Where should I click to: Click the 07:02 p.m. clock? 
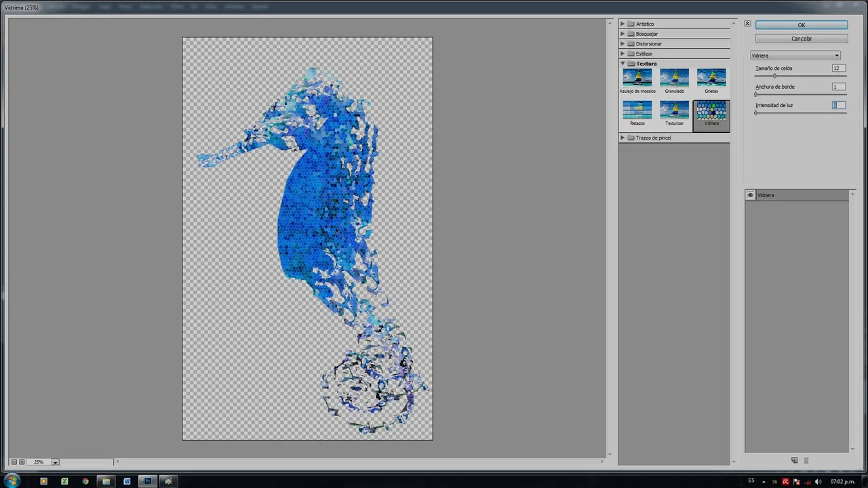pyautogui.click(x=842, y=482)
